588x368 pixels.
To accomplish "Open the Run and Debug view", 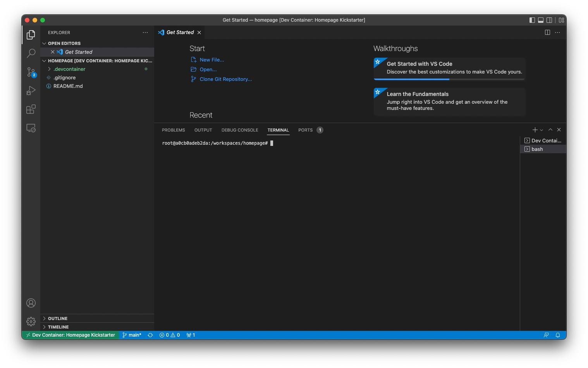I will click(x=31, y=91).
